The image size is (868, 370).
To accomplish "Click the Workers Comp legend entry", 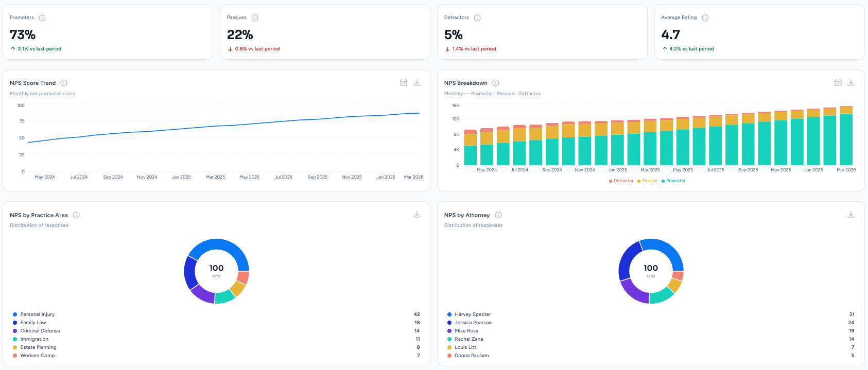I will pos(216,356).
